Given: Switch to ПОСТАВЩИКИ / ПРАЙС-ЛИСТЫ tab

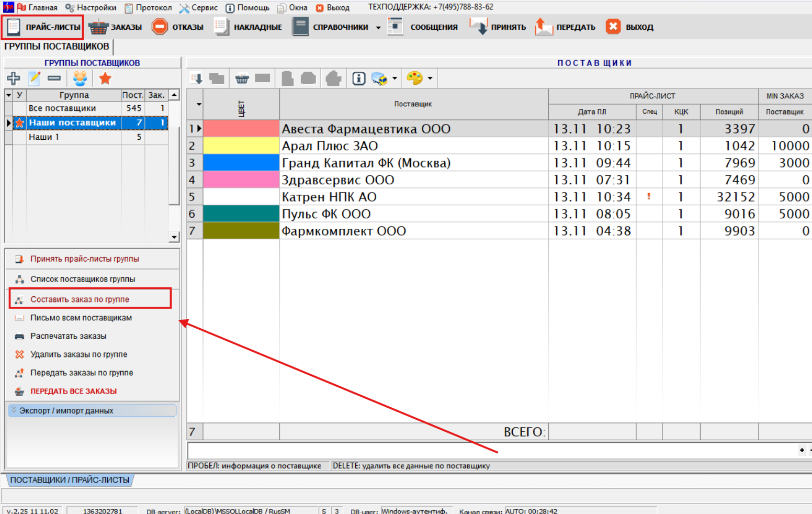Looking at the screenshot, I should click(x=70, y=480).
